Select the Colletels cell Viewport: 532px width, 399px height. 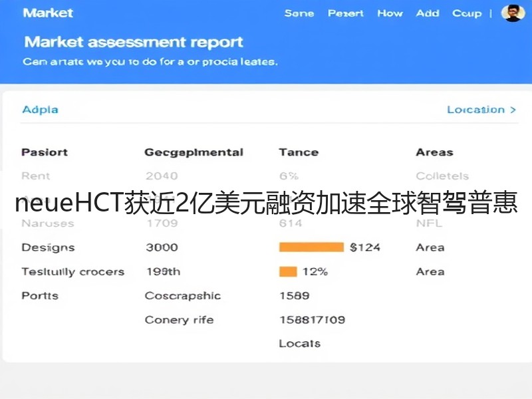pos(442,176)
